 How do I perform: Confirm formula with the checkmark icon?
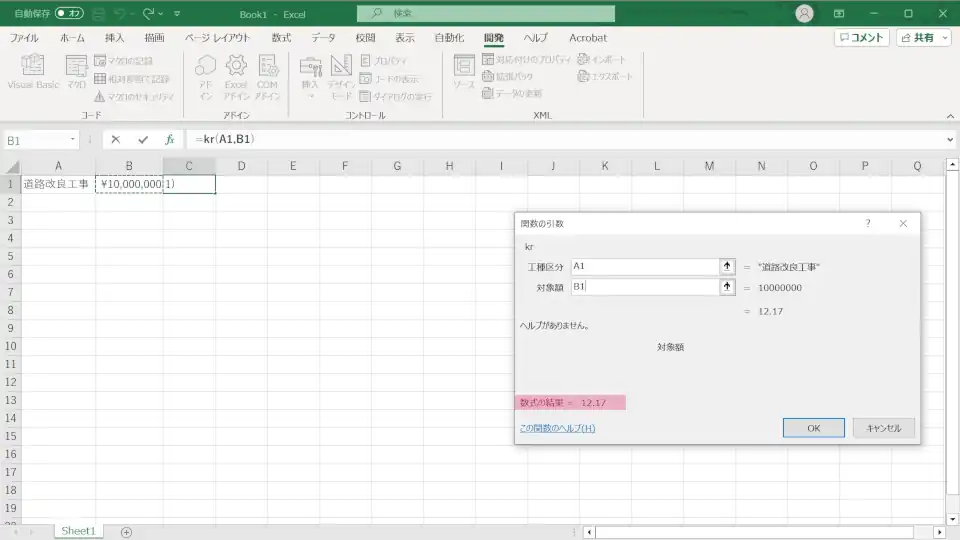pos(143,140)
